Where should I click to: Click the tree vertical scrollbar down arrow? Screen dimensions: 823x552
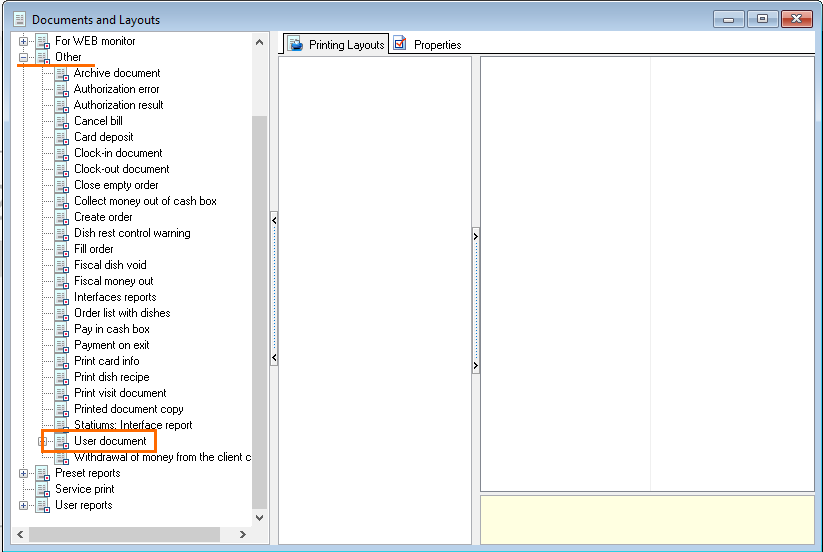[259, 517]
